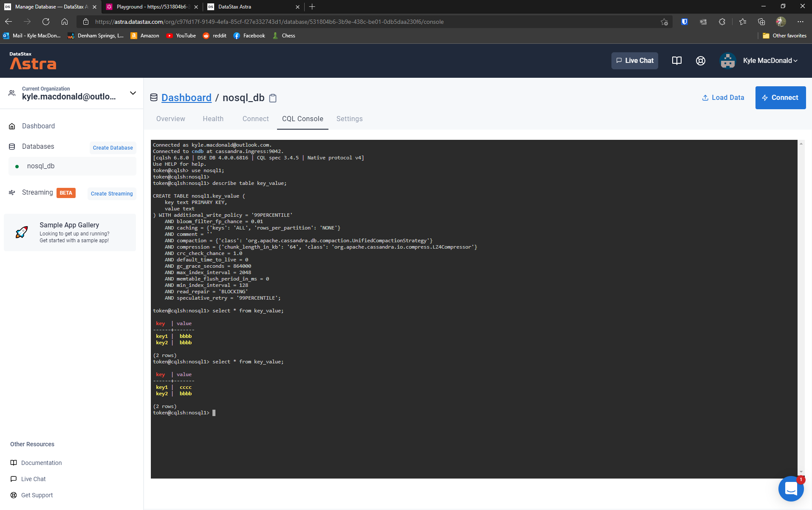Open the DataStax Astra logo

(x=33, y=61)
